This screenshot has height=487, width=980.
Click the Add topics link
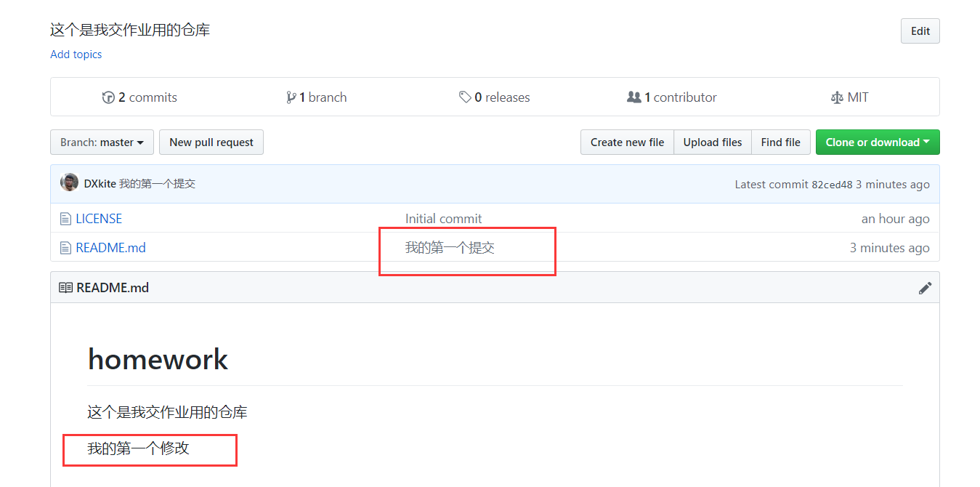click(x=76, y=55)
